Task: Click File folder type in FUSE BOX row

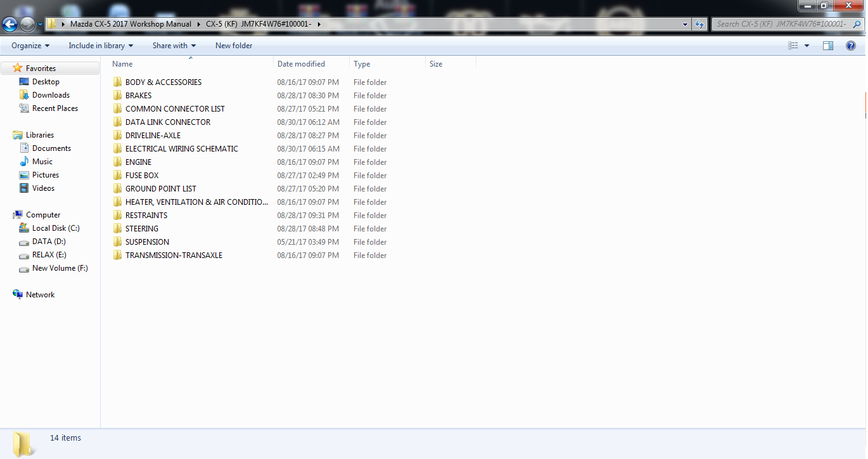Action: coord(370,176)
